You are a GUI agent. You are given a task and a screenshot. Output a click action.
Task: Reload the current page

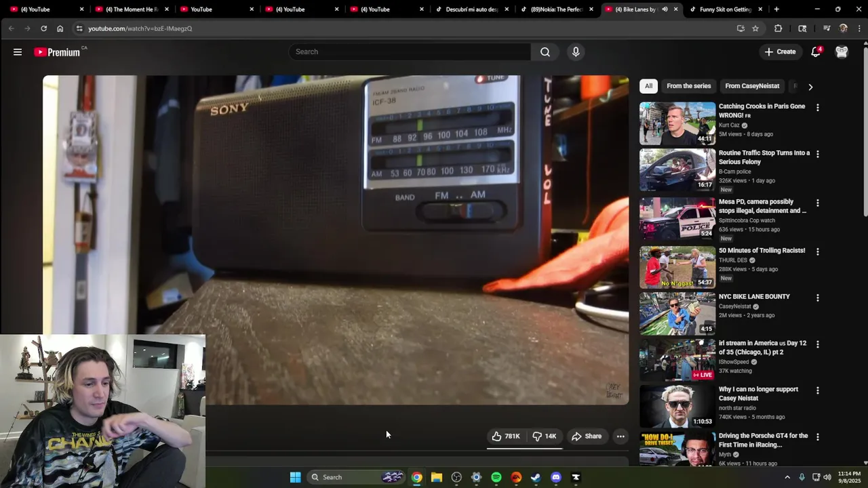(x=43, y=28)
